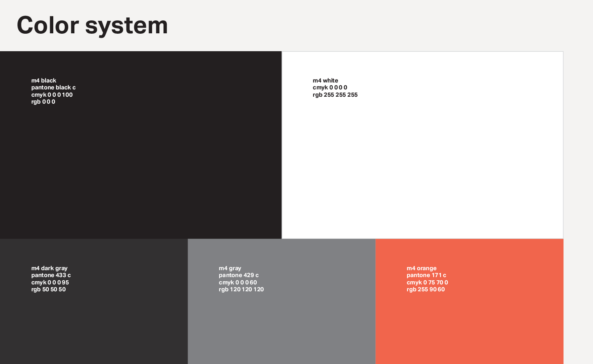Click the 'rgb 50 50 50' text
The image size is (593, 364).
pyautogui.click(x=48, y=289)
